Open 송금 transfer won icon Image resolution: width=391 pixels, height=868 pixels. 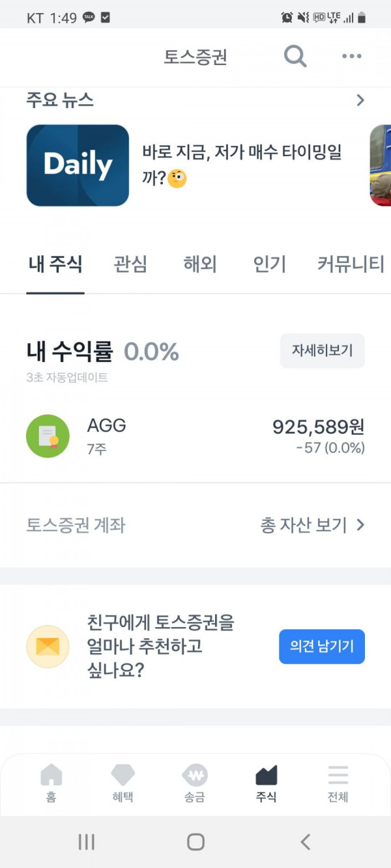point(194,775)
